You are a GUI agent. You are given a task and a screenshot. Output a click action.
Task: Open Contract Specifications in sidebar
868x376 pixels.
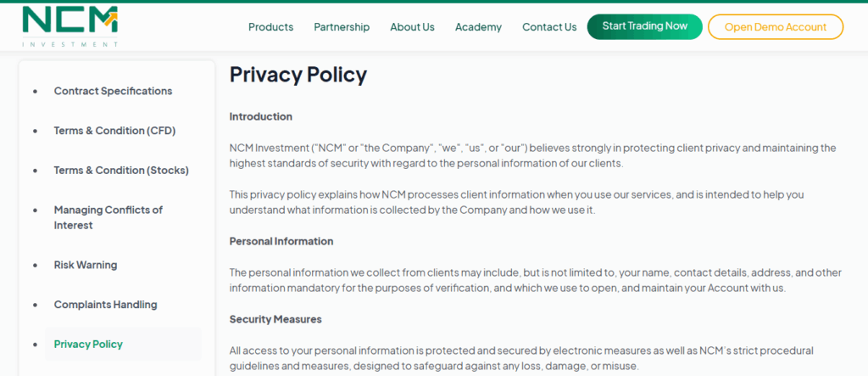click(113, 91)
